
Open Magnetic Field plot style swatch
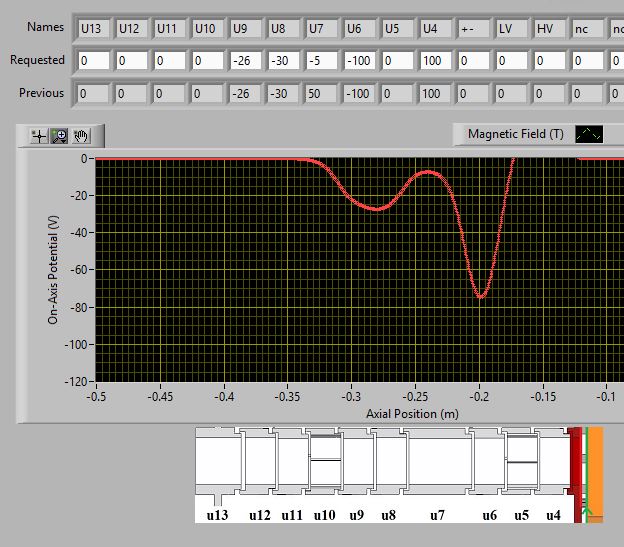tap(589, 134)
